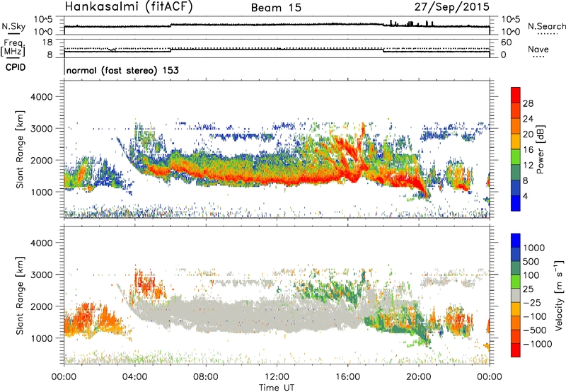This screenshot has width=566, height=392.
Task: Click the 18 tick on the frequency axis
Action: point(47,42)
